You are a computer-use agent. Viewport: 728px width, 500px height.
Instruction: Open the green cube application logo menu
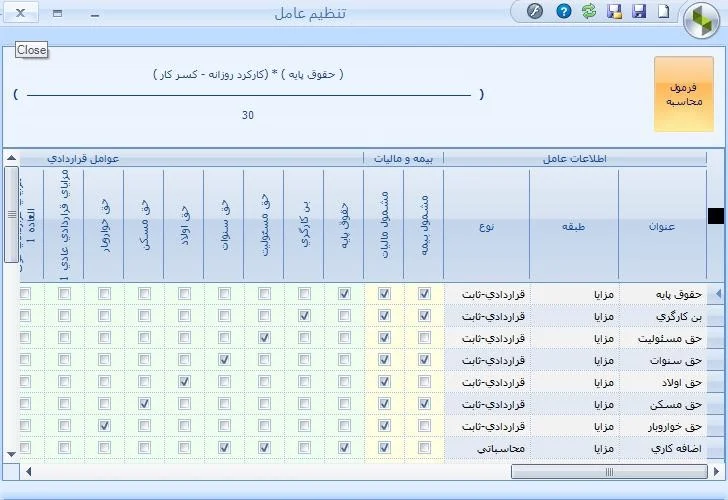702,20
